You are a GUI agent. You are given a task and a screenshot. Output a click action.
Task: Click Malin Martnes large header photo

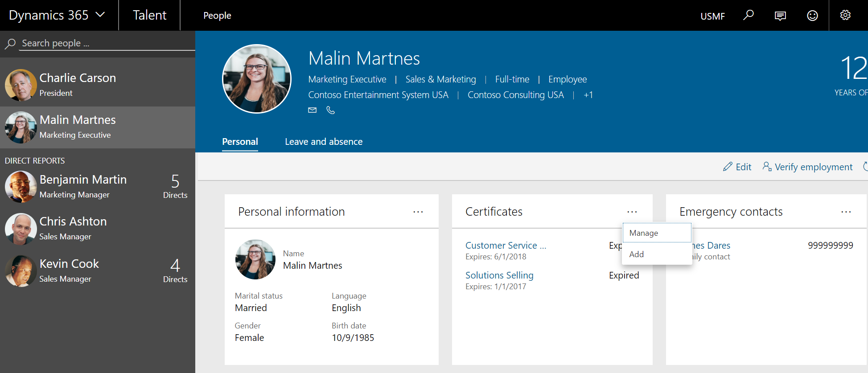click(256, 79)
